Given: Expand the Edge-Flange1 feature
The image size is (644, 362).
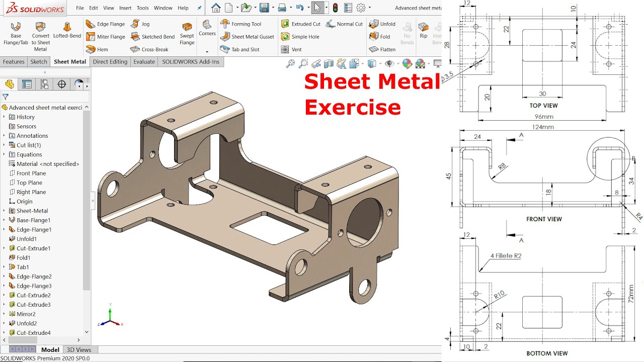Looking at the screenshot, I should pos(4,229).
